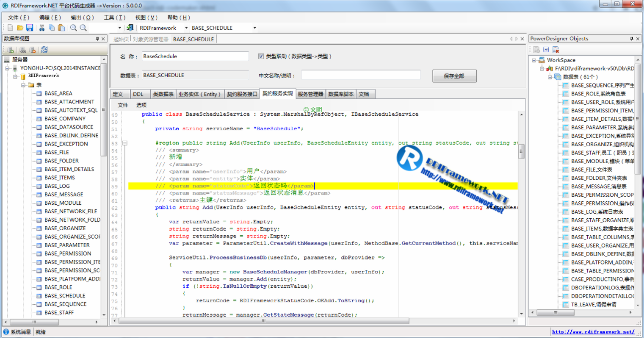
Task: Open the 编辑(E) menu
Action: tap(50, 17)
